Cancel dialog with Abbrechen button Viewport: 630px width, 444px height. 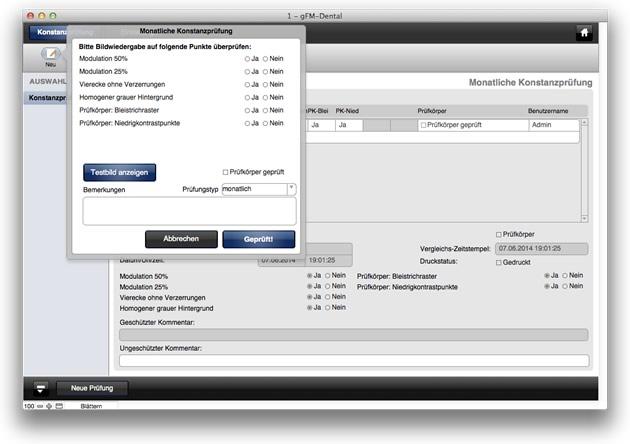[x=181, y=239]
